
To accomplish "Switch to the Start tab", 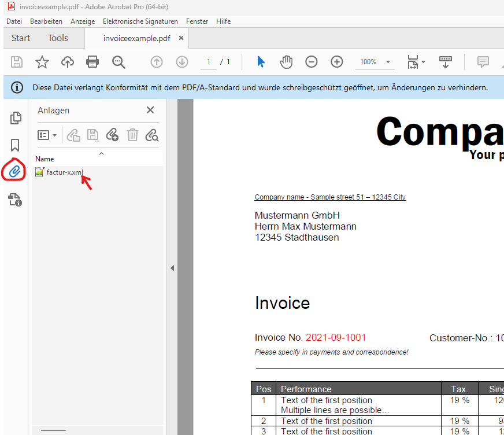I will point(21,38).
